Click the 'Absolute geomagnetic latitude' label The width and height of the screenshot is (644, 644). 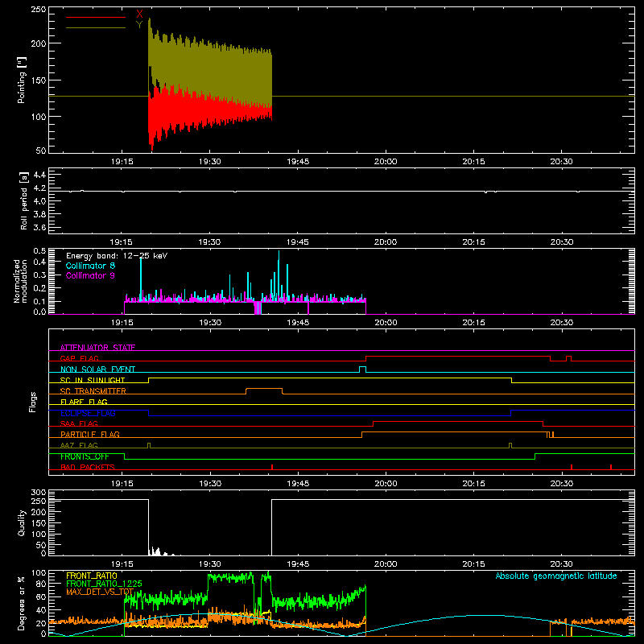coord(556,576)
